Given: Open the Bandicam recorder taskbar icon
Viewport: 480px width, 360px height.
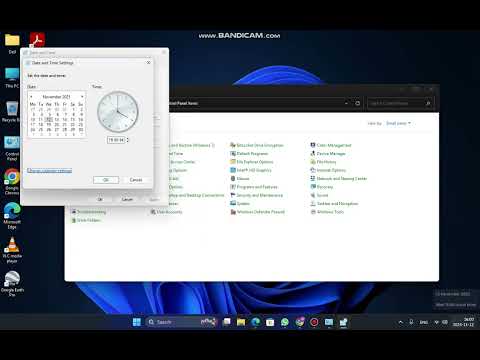Looking at the screenshot, I should pyautogui.click(x=314, y=322).
